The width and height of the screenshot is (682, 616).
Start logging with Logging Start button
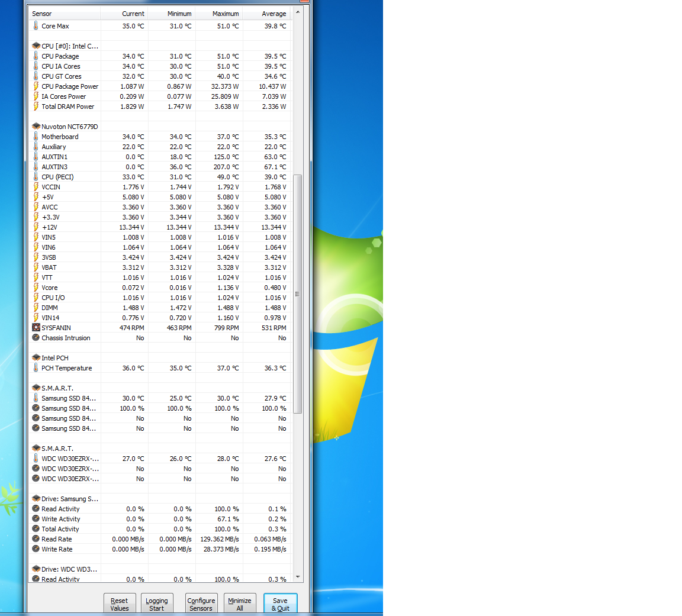click(x=157, y=604)
